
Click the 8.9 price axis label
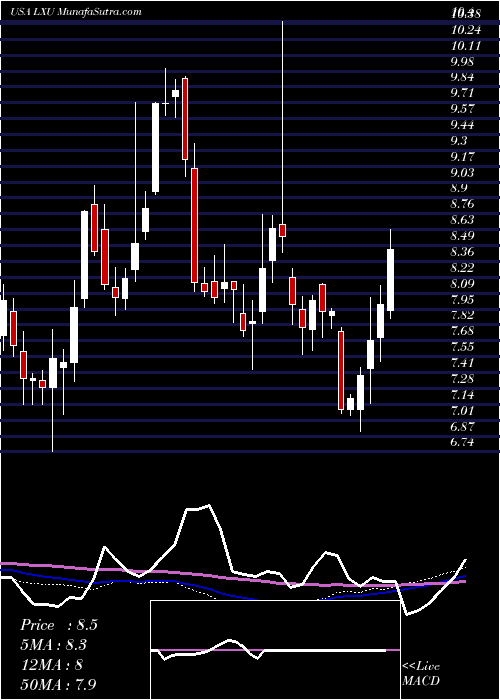[460, 188]
